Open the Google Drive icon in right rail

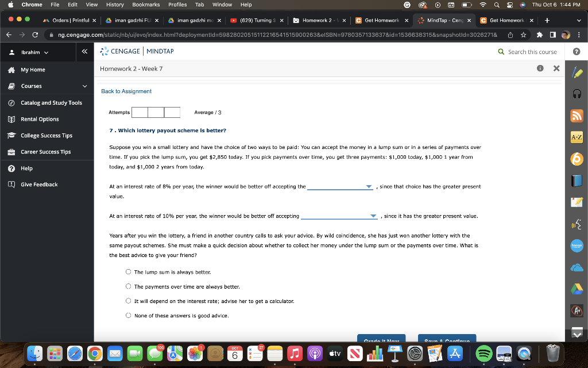(x=577, y=289)
